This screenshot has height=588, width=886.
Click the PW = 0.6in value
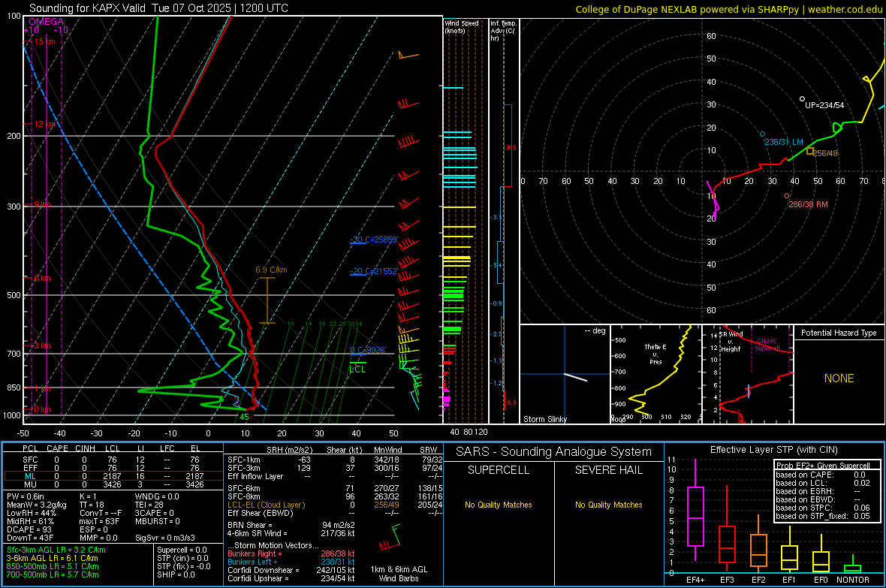tap(26, 496)
